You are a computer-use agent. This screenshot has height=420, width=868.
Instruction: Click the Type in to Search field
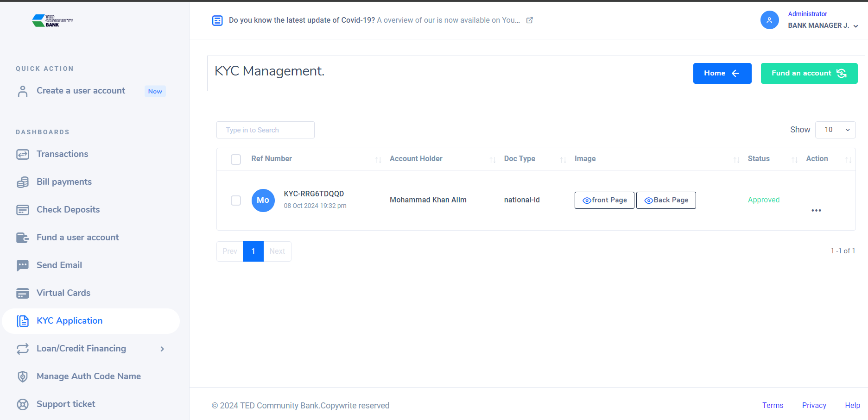point(265,130)
